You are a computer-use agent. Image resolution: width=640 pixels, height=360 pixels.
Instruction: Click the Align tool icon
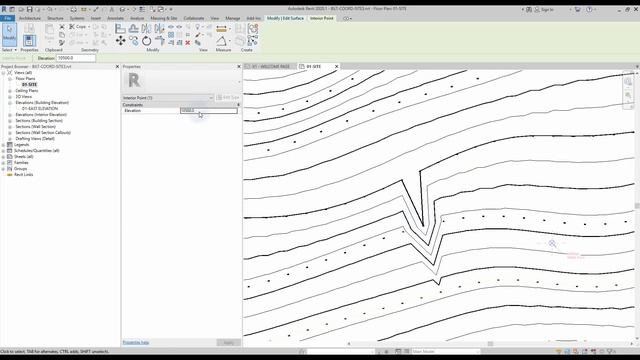click(x=120, y=29)
